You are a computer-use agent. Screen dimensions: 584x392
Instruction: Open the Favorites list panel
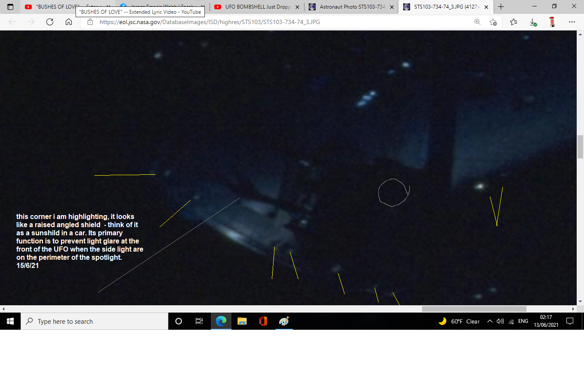click(x=514, y=22)
